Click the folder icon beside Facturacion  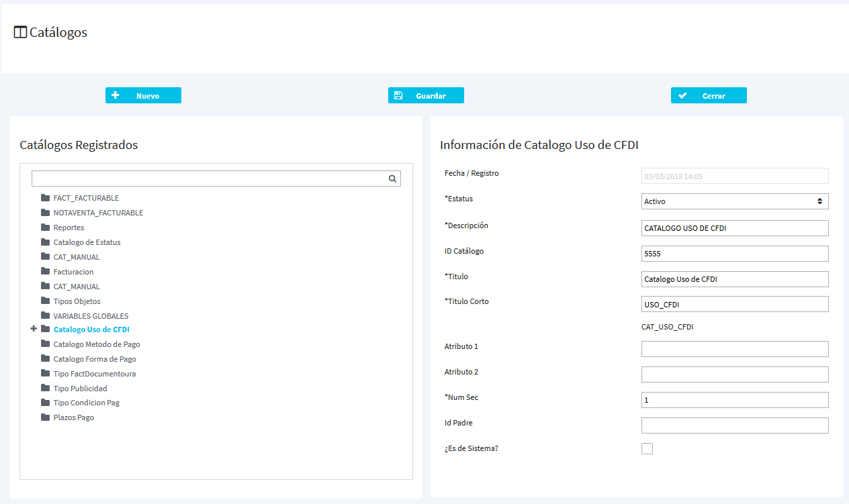(x=45, y=272)
